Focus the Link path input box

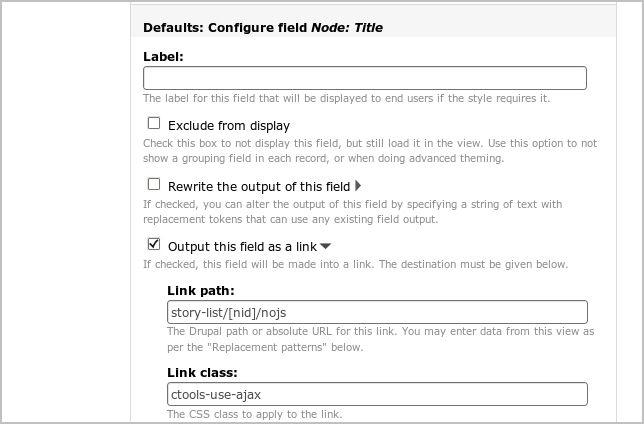click(377, 312)
